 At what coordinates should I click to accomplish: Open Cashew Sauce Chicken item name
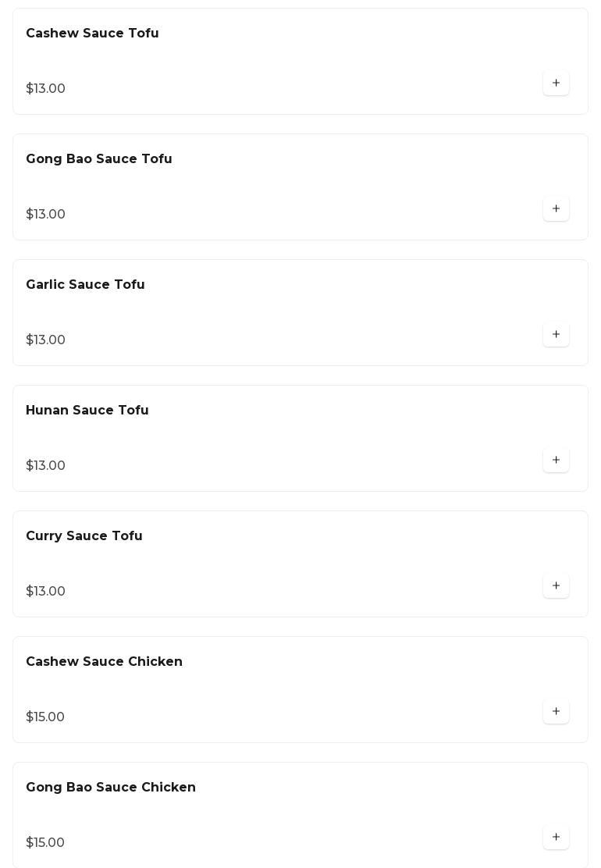click(x=104, y=662)
